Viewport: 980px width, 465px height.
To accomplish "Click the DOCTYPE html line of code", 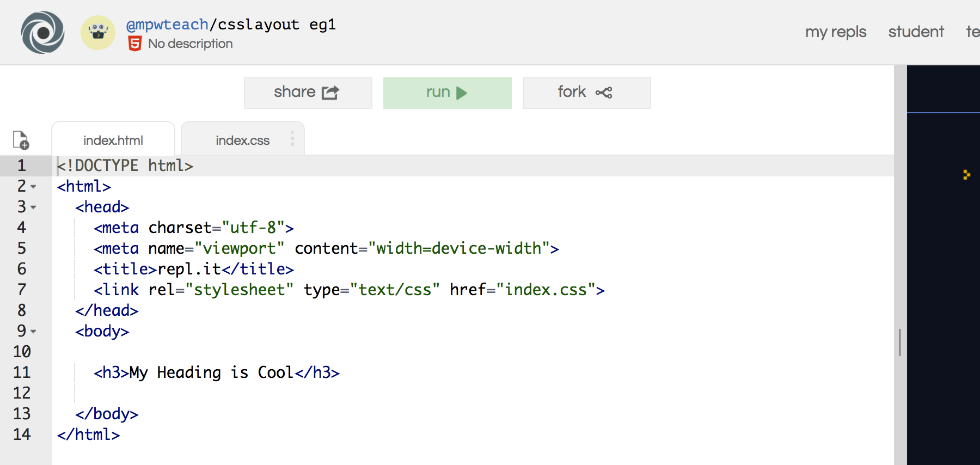I will [125, 166].
